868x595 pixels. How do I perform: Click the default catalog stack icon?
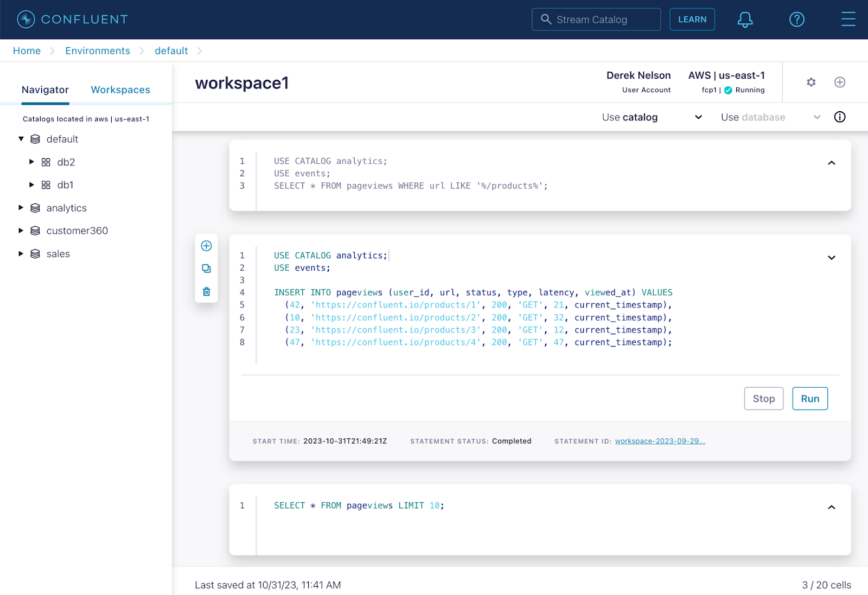coord(35,139)
